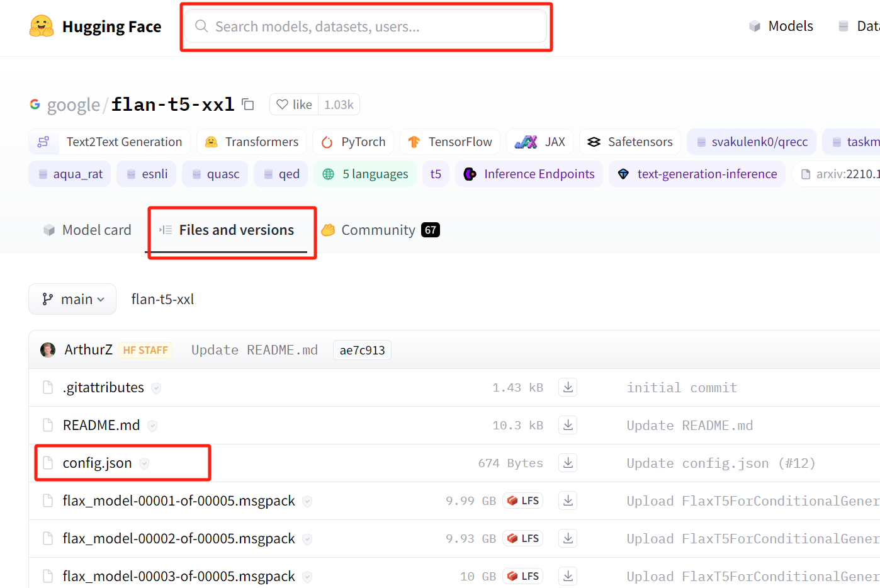Download the .gitattributes file
Image resolution: width=880 pixels, height=588 pixels.
(568, 387)
